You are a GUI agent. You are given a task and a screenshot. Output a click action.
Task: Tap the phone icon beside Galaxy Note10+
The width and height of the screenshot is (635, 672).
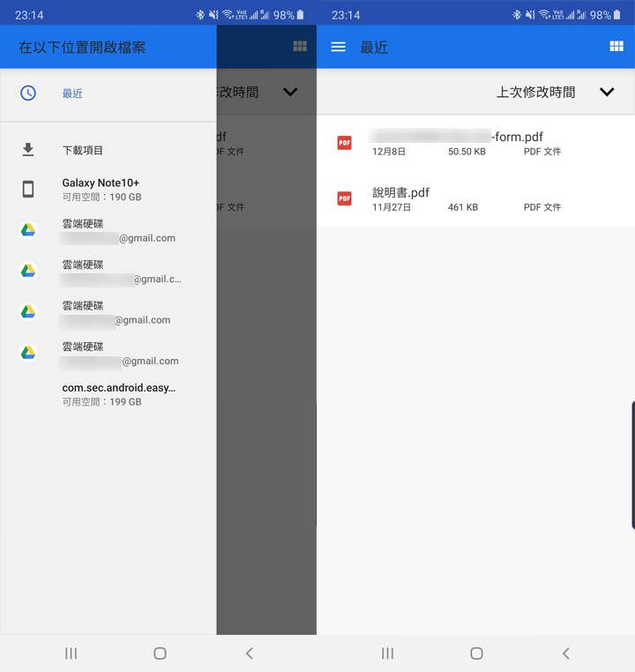28,189
